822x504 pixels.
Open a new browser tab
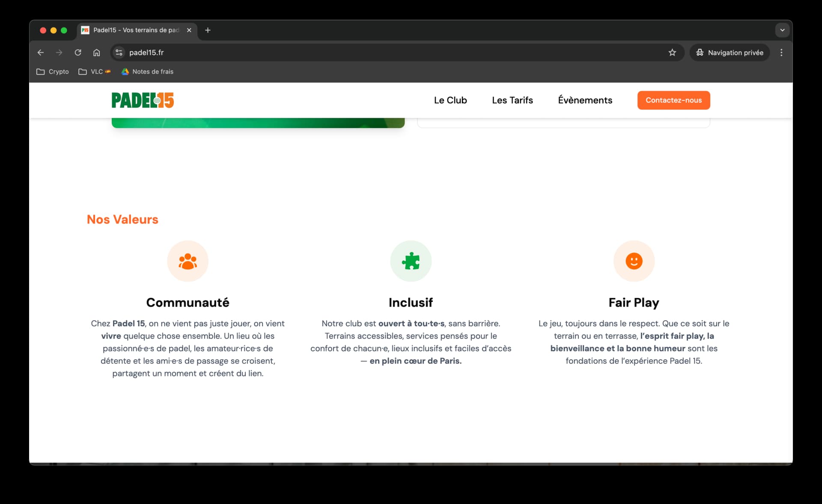208,30
